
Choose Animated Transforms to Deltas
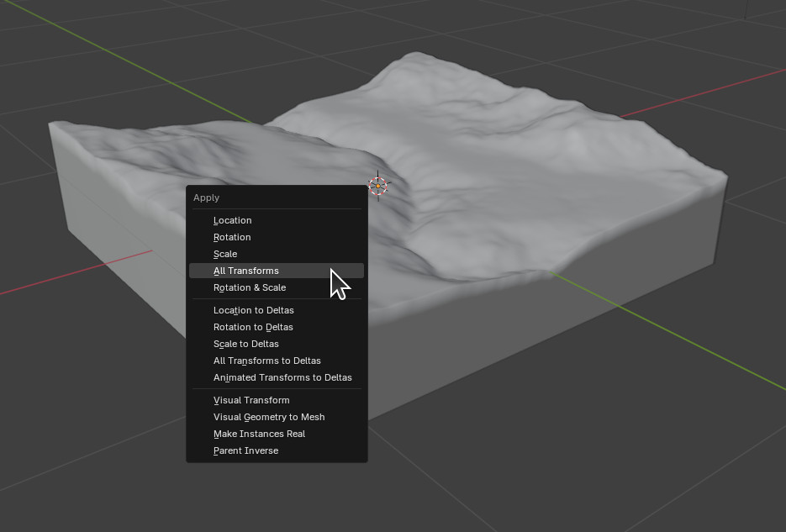click(282, 377)
